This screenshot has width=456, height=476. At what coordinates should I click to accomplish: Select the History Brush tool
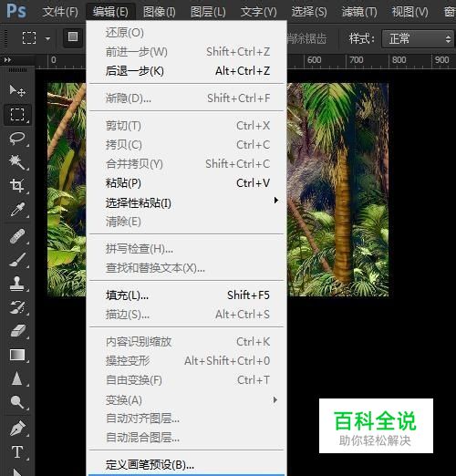click(x=17, y=307)
